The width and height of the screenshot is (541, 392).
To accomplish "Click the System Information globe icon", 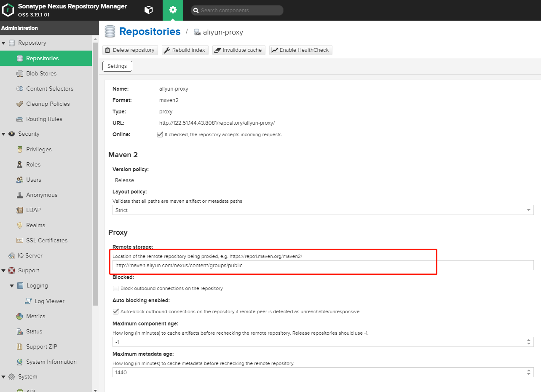I will (x=19, y=362).
